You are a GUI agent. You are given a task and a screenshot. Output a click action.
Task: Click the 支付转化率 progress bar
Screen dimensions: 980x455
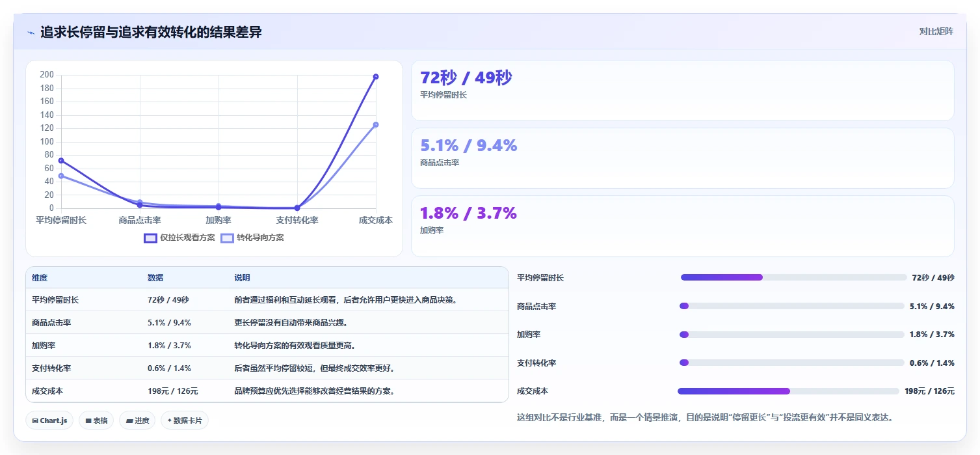pos(791,363)
